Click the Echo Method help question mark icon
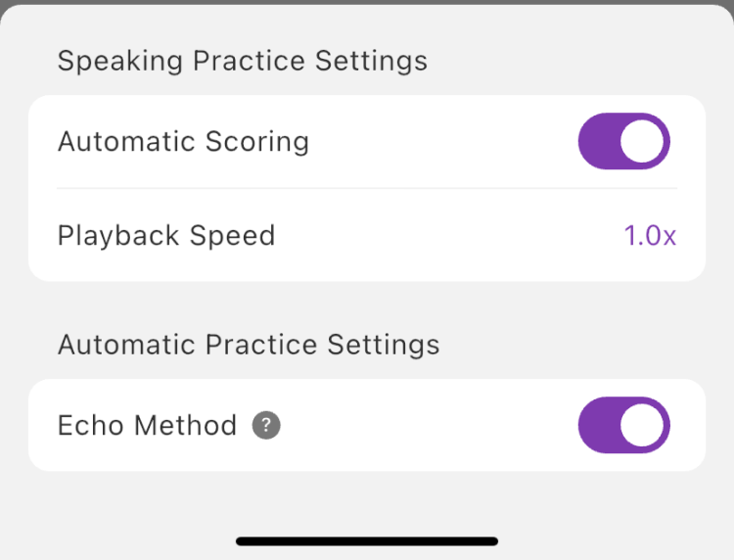This screenshot has height=560, width=734. tap(266, 426)
